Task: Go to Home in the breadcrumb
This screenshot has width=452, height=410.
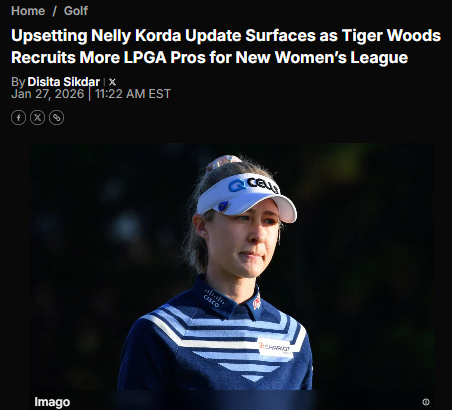Action: [28, 11]
